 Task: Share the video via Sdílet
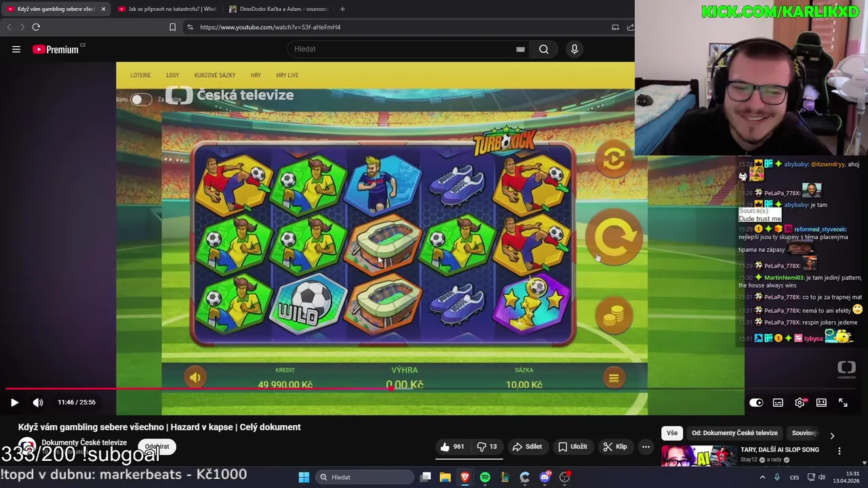click(x=527, y=447)
